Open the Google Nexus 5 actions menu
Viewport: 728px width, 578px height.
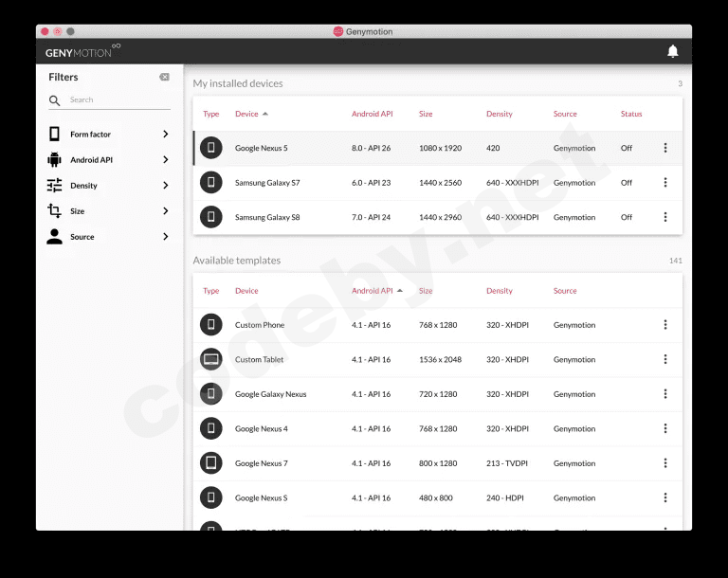point(665,148)
